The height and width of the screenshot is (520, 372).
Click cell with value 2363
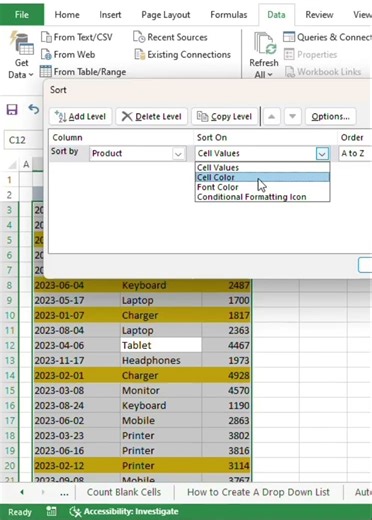tap(226, 330)
